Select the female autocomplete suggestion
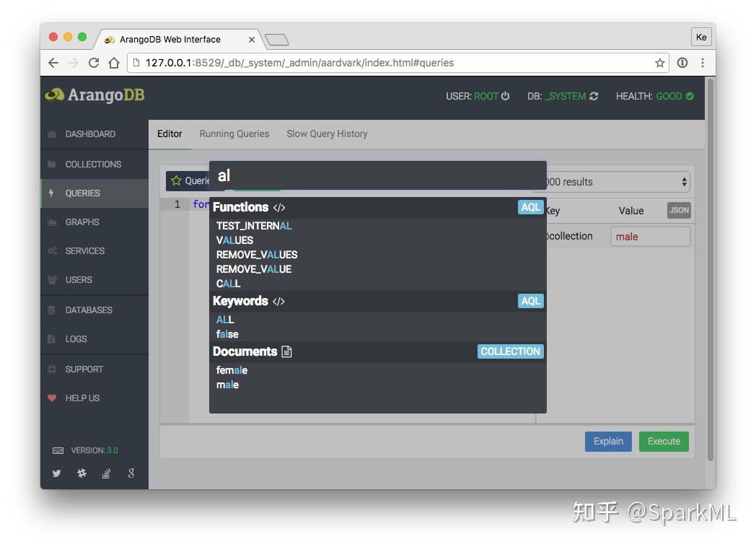756x547 pixels. [232, 369]
